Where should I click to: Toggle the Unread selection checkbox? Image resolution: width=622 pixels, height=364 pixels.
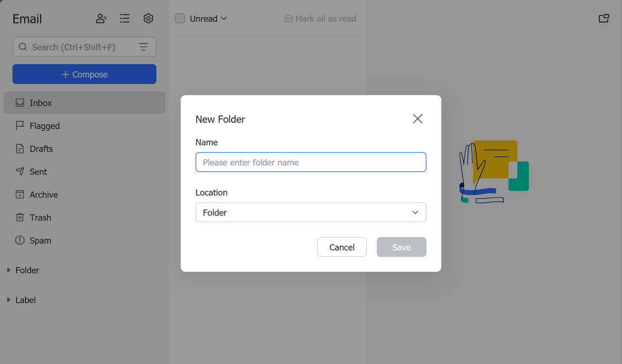click(x=180, y=18)
